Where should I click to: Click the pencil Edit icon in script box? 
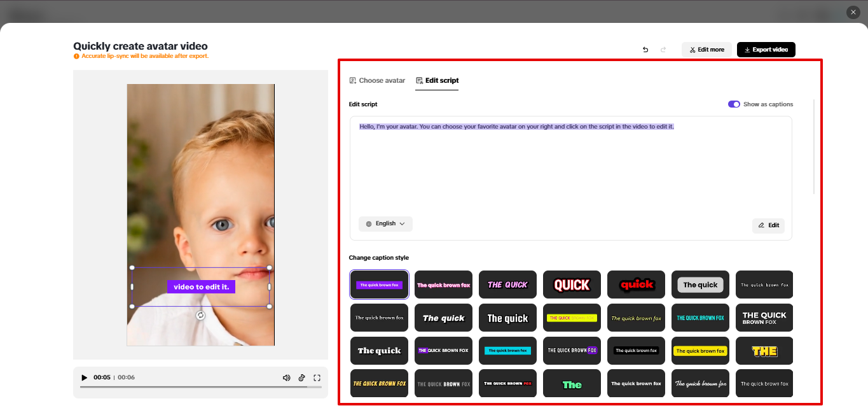tap(760, 225)
